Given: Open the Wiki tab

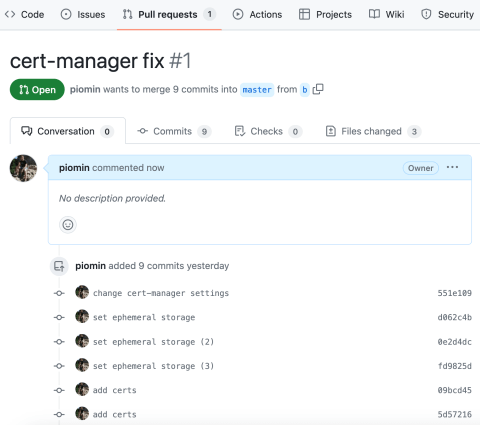Looking at the screenshot, I should point(387,14).
